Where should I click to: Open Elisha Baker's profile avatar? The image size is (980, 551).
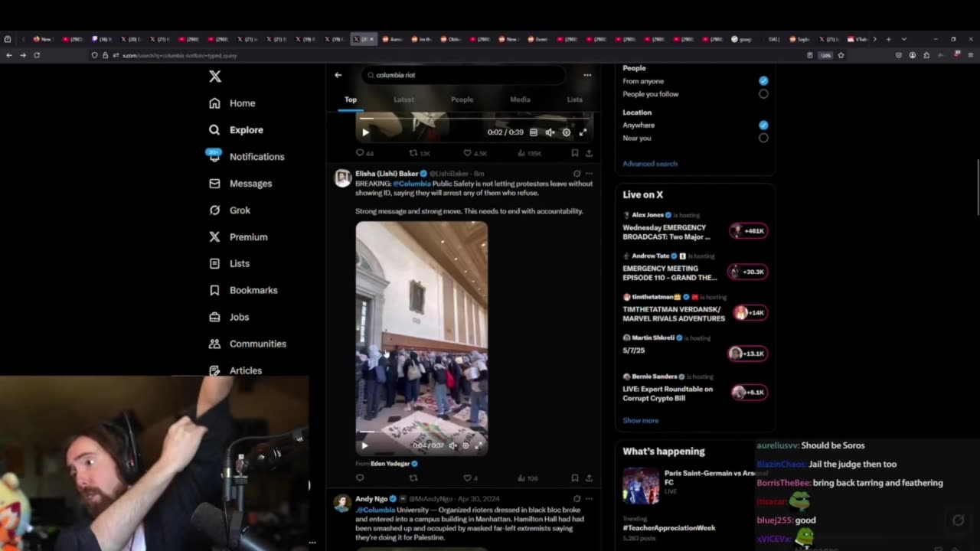coord(343,178)
